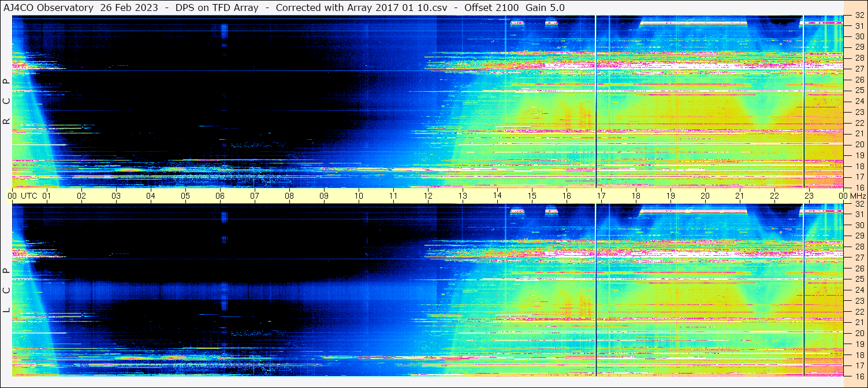Screen dimensions: 868x388
Task: Click the 24 MHz label of RCP panel
Action: point(859,102)
